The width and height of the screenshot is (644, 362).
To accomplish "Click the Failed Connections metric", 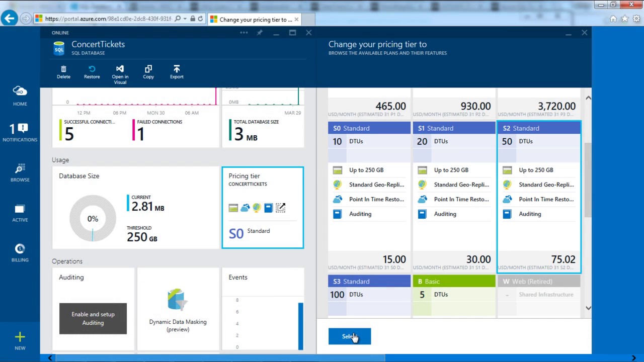I will pos(157,131).
